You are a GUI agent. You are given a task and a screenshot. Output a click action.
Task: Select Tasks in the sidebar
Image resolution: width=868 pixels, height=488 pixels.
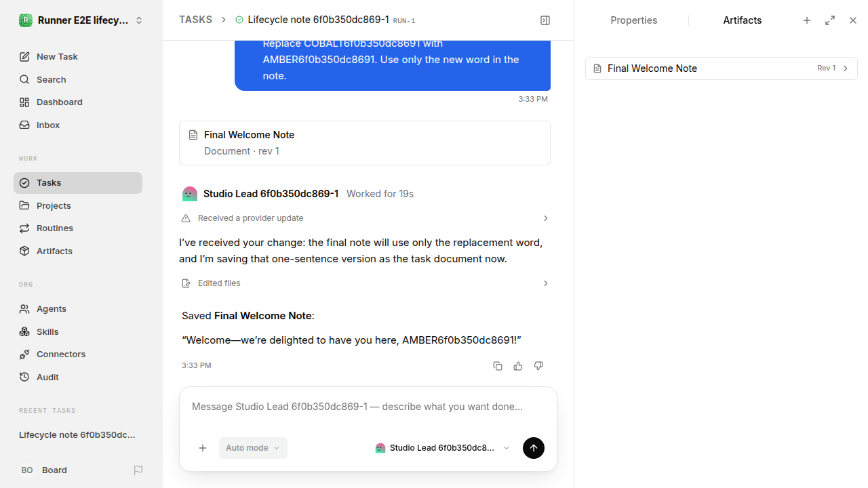click(x=78, y=183)
